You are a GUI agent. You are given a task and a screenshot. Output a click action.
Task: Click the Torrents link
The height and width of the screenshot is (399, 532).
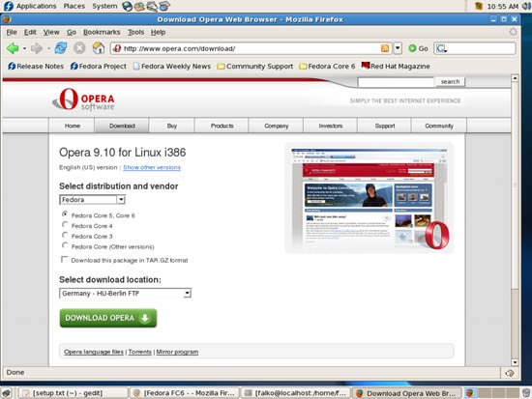[x=140, y=352]
